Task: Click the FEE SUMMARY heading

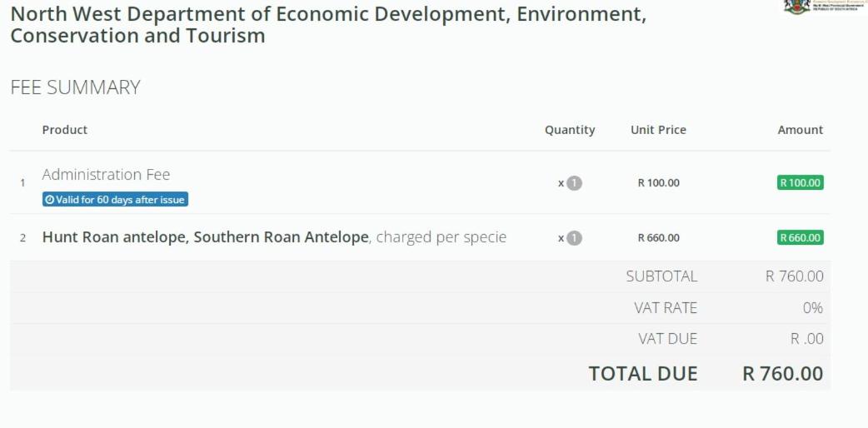Action: pos(75,87)
